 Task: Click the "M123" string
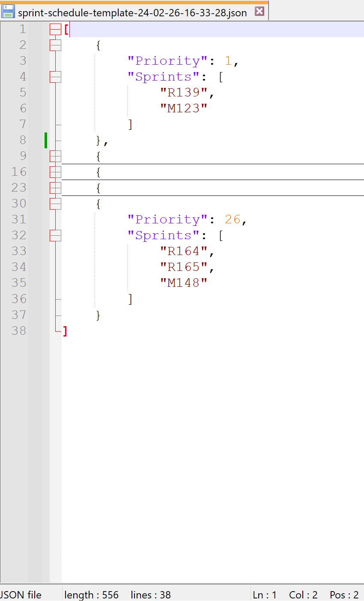184,108
